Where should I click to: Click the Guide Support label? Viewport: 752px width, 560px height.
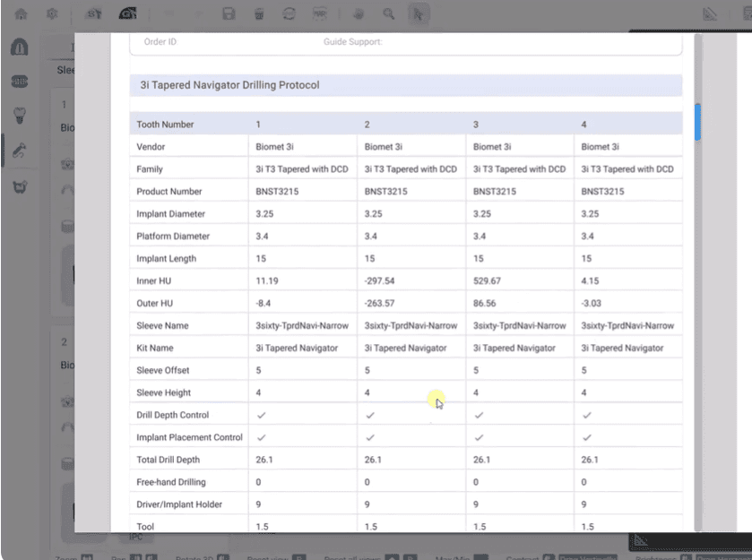pyautogui.click(x=353, y=42)
